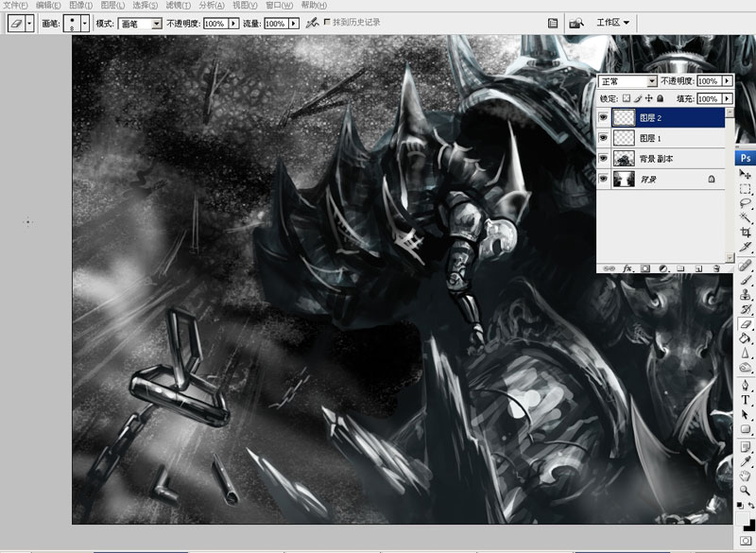Enable airbrush mode in options bar
The height and width of the screenshot is (553, 756).
coord(313,23)
